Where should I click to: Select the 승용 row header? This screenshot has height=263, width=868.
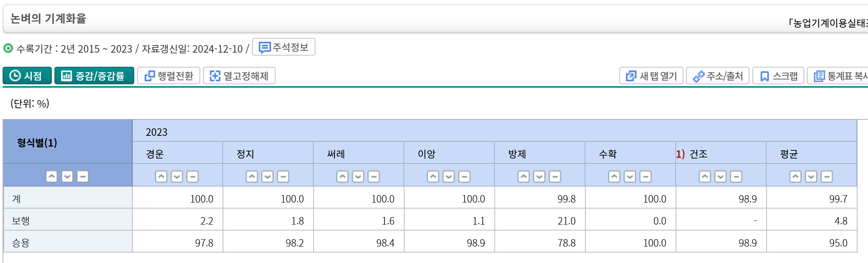coord(21,243)
